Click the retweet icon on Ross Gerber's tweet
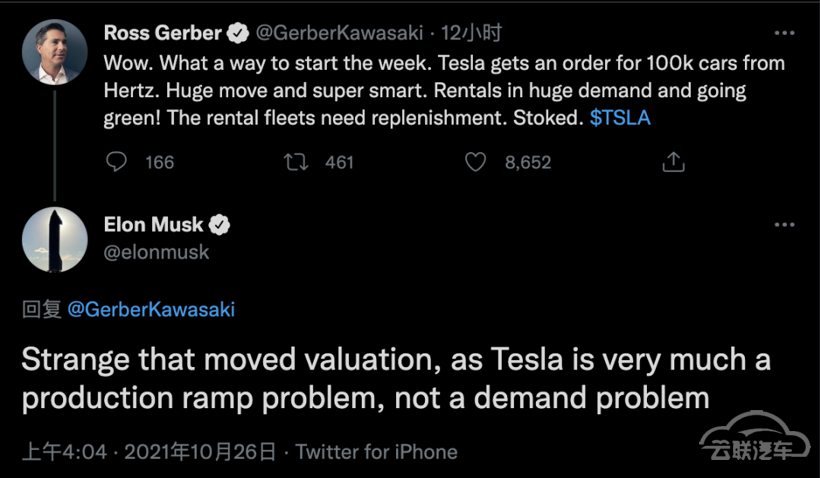Viewport: 820px width, 478px height. (296, 162)
